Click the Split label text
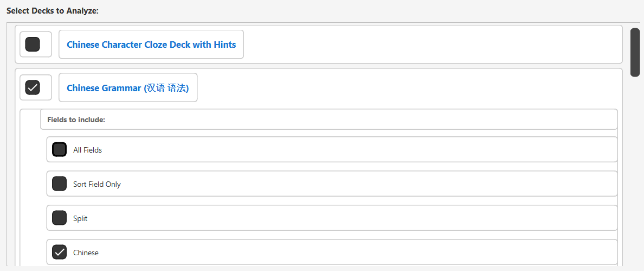Screen dimensions: 644x271 80,218
